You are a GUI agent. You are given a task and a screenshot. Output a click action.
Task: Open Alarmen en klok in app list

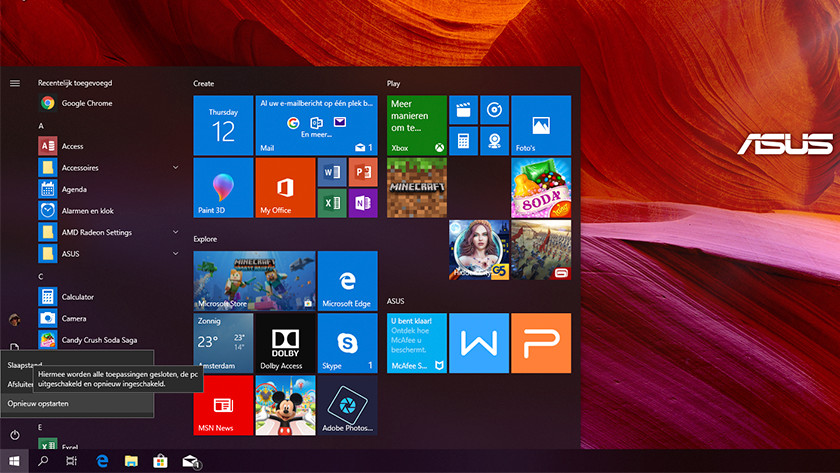click(87, 211)
